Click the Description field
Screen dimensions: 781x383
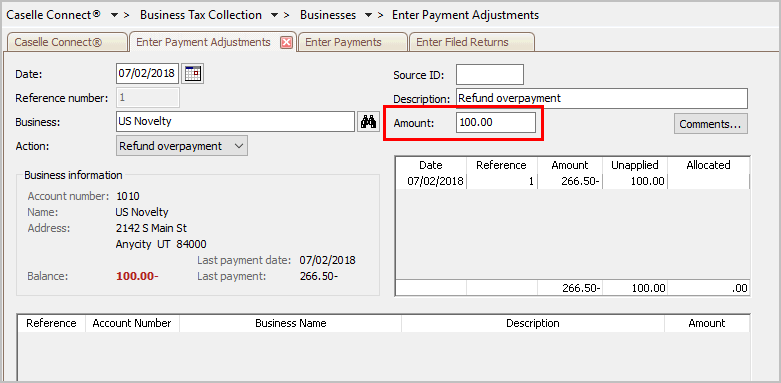(602, 98)
